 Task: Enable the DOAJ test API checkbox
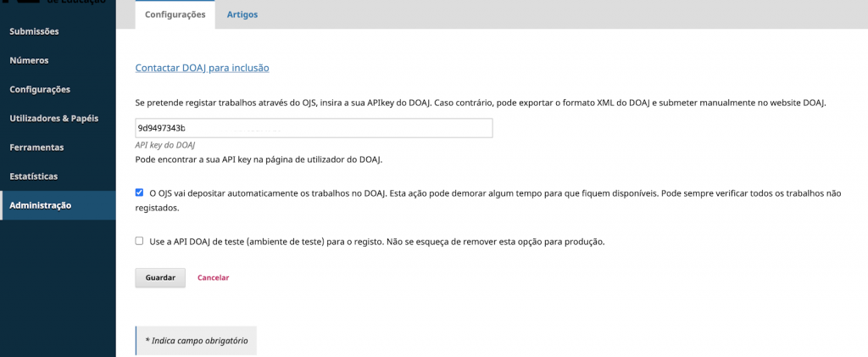pos(139,242)
